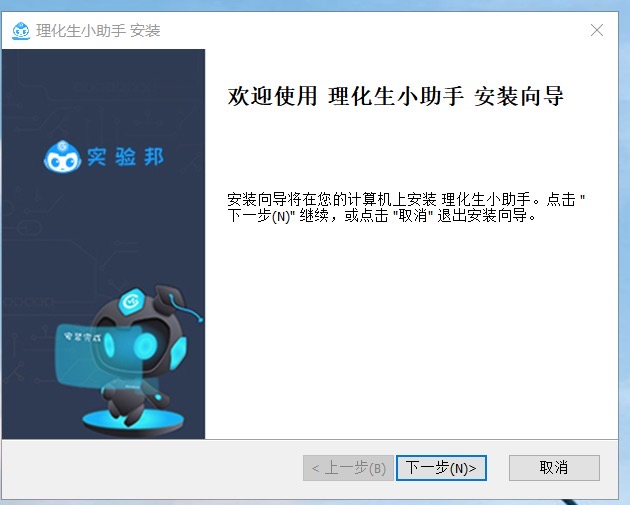
Task: Click the hexagon badge on robot's head
Action: click(132, 301)
